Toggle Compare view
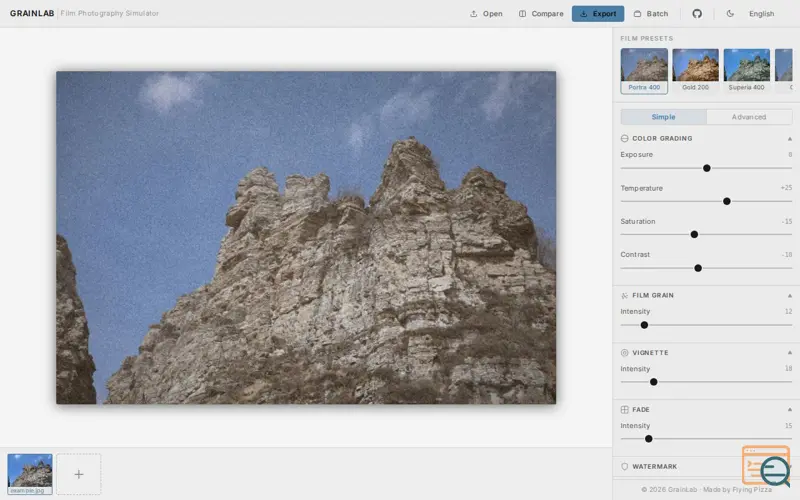Screen dimensions: 800x500 click(541, 14)
